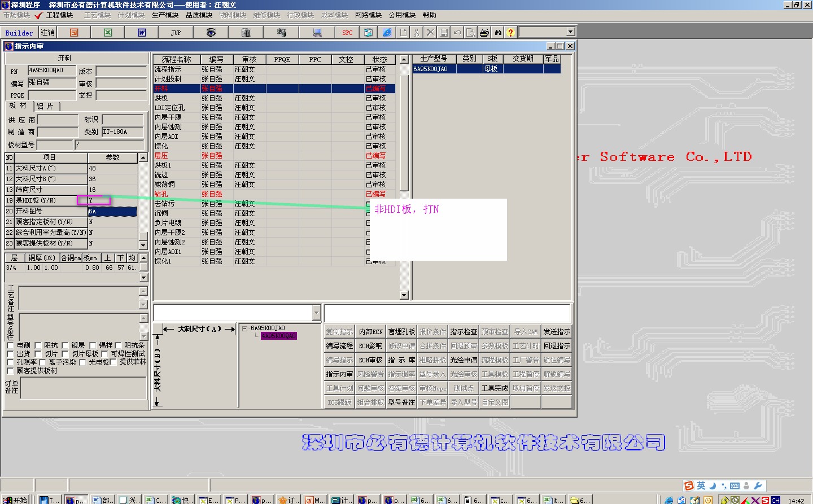813x504 pixels.
Task: Click the print preview toolbar icon
Action: [x=471, y=33]
